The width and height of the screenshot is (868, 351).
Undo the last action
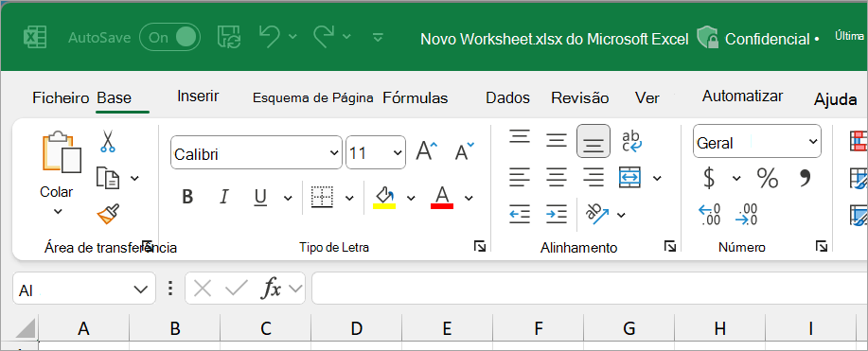(x=270, y=37)
